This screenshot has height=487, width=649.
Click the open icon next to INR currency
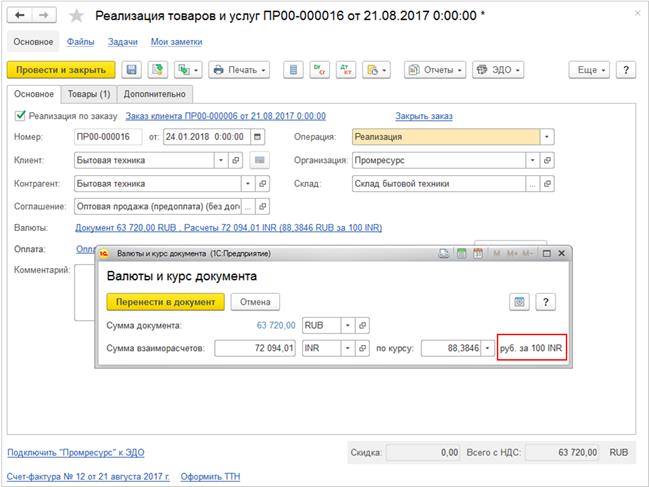click(364, 348)
